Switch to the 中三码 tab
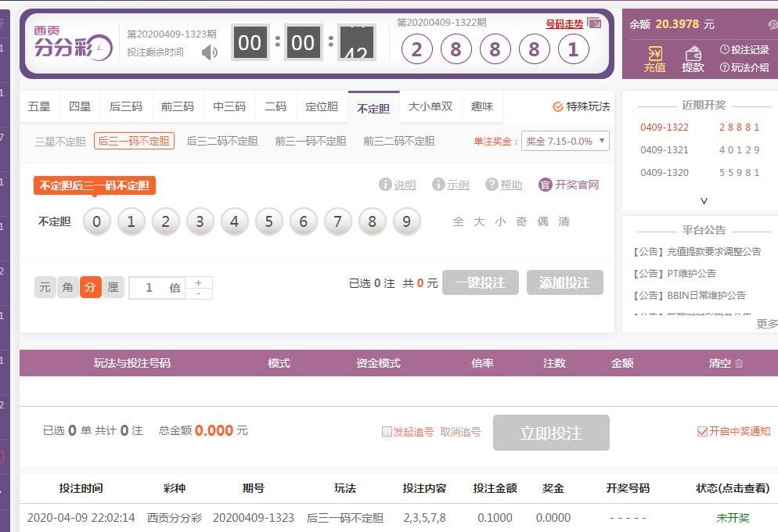778x532 pixels. [229, 106]
